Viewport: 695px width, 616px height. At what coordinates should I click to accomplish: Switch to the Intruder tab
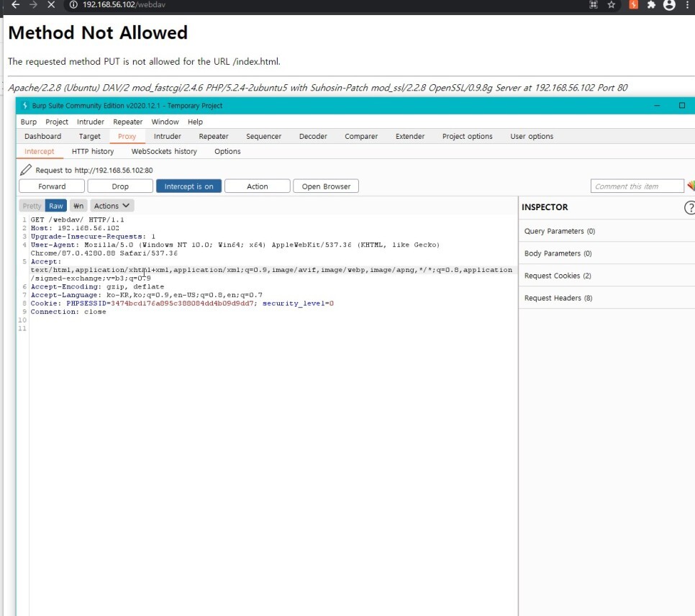point(167,136)
